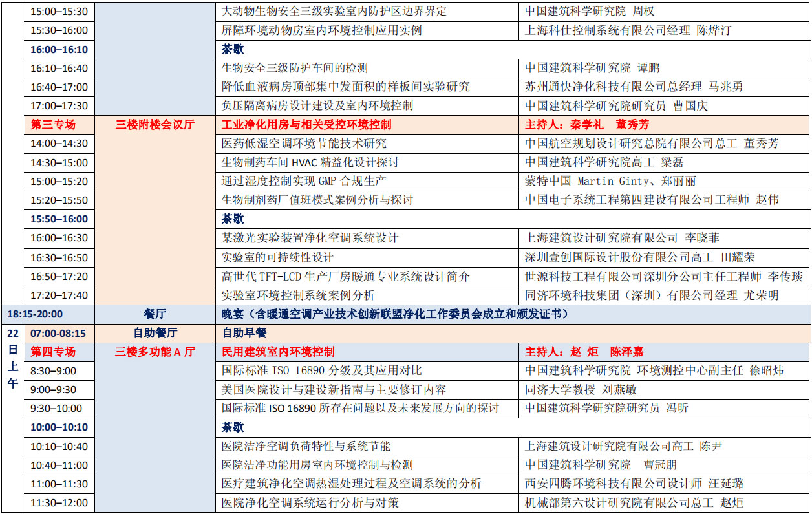Select the talk 通过湿度控制实现 GMP 合规生产
Viewport: 812px width, 514px height.
point(304,181)
